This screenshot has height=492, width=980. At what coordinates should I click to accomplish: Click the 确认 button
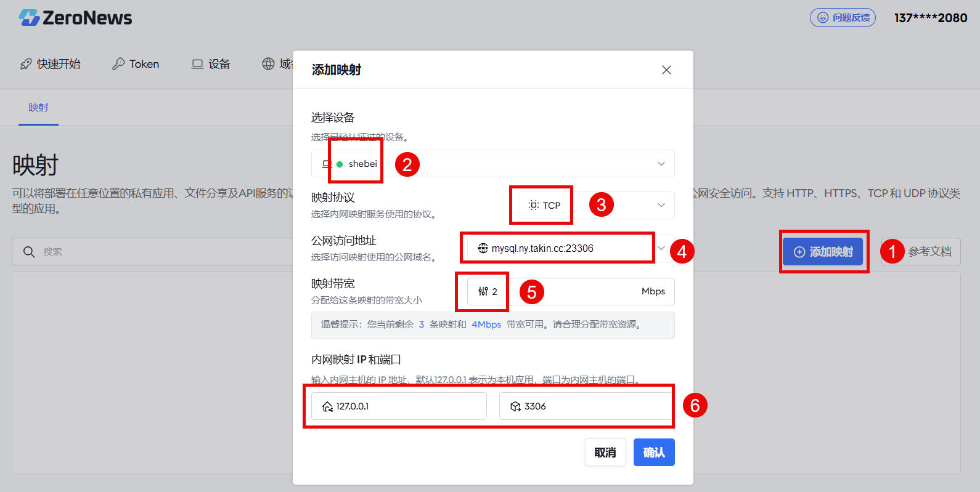654,453
